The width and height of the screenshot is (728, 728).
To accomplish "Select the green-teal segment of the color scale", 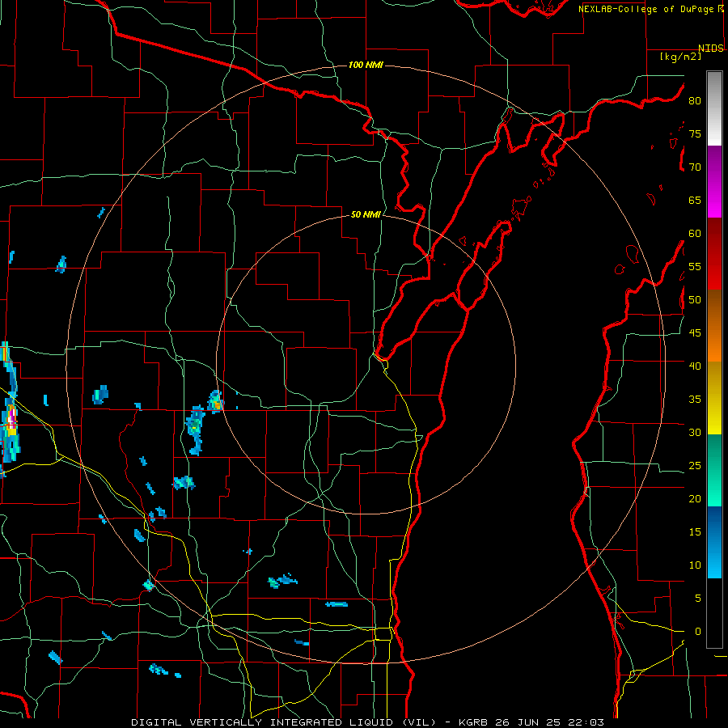I will click(x=714, y=470).
